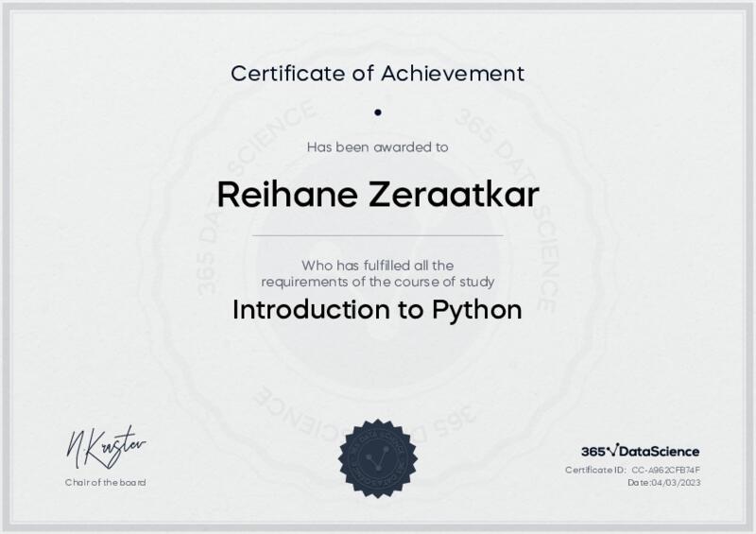Image resolution: width=756 pixels, height=534 pixels.
Task: Click the 'Has been awarded to' text
Action: pos(378,146)
